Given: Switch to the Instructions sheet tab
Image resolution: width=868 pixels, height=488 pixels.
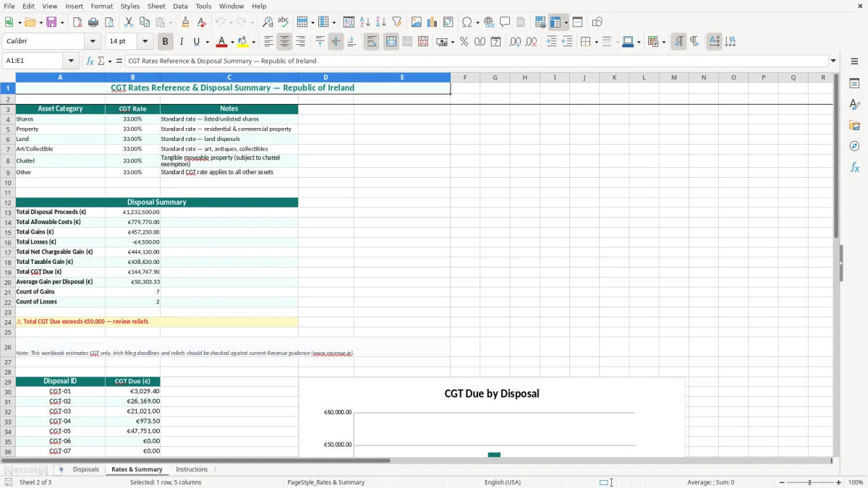Looking at the screenshot, I should coord(192,469).
